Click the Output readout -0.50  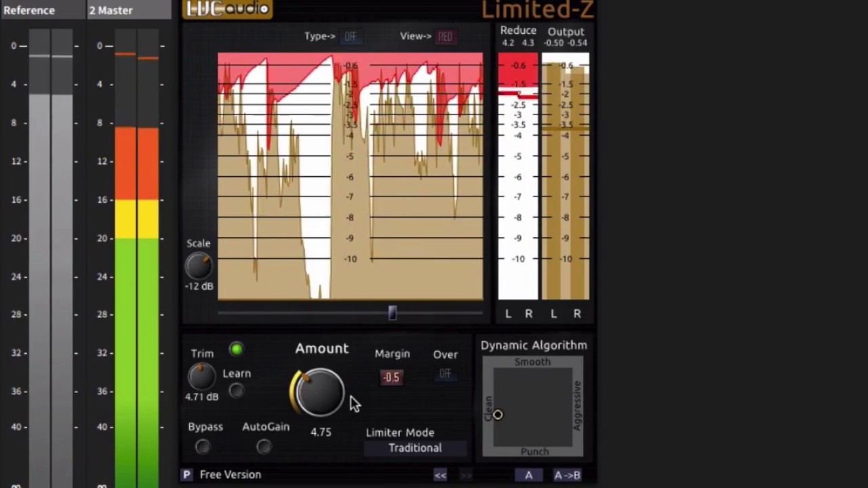(554, 43)
